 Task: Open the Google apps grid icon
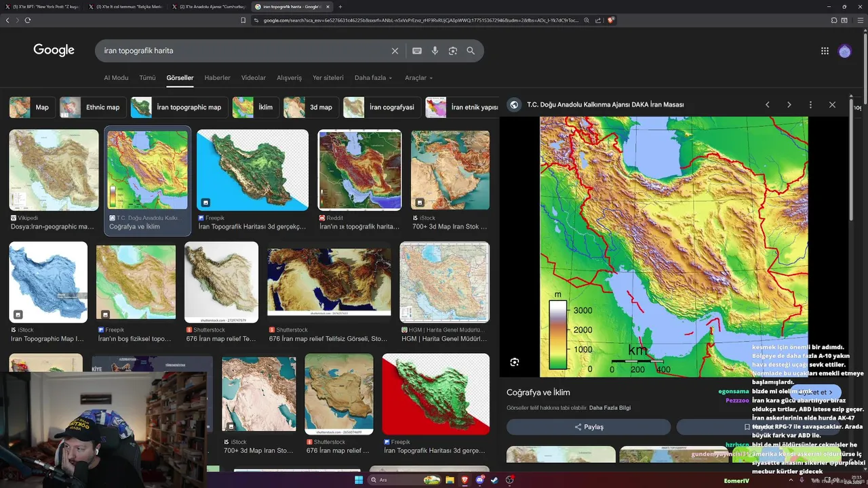tap(825, 51)
